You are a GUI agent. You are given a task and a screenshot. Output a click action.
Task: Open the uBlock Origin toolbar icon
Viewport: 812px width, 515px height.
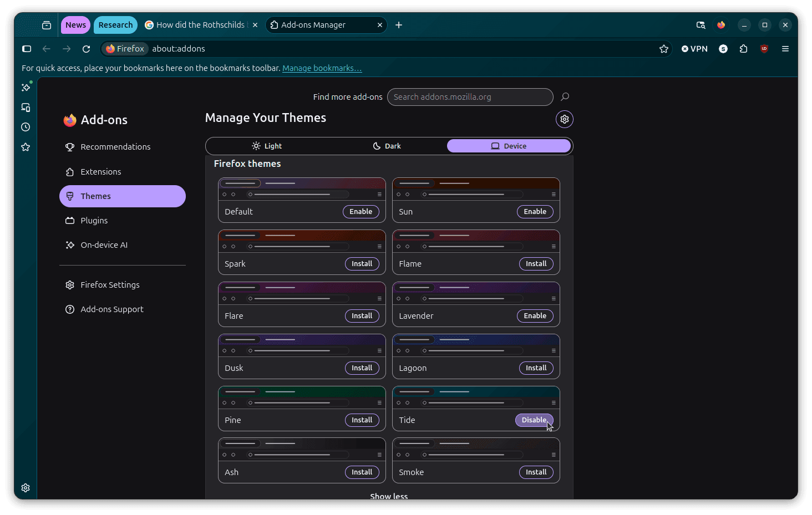[x=764, y=49]
